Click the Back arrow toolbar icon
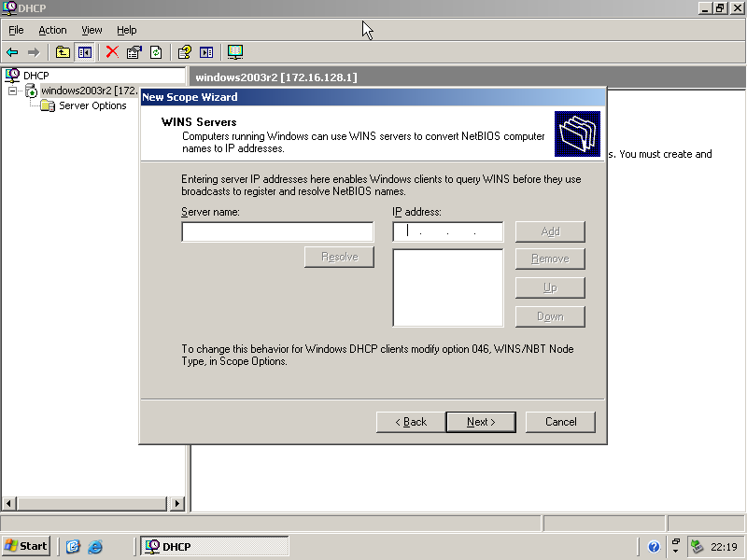This screenshot has height=560, width=747. tap(12, 52)
